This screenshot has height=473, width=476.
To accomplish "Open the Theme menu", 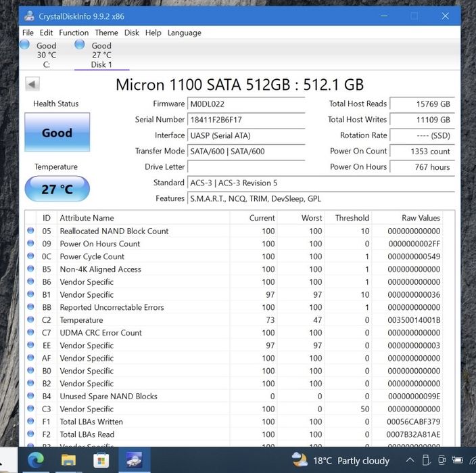I will point(106,32).
